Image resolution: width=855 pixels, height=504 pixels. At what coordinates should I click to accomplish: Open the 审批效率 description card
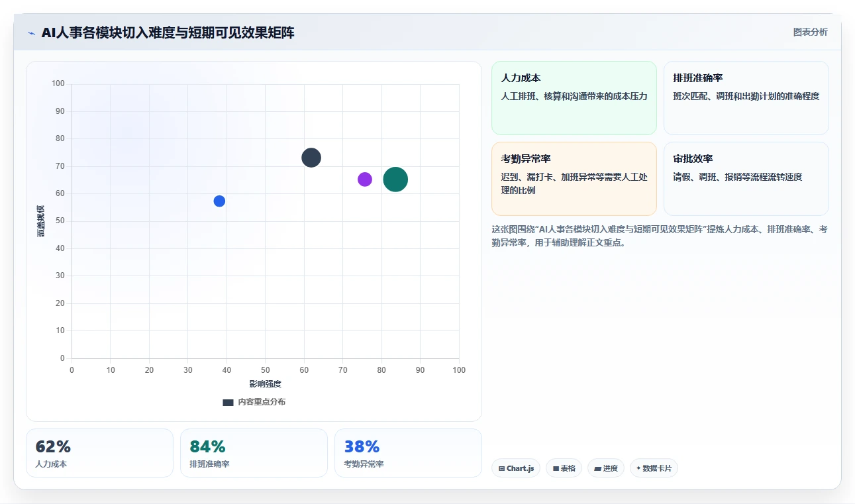click(746, 179)
